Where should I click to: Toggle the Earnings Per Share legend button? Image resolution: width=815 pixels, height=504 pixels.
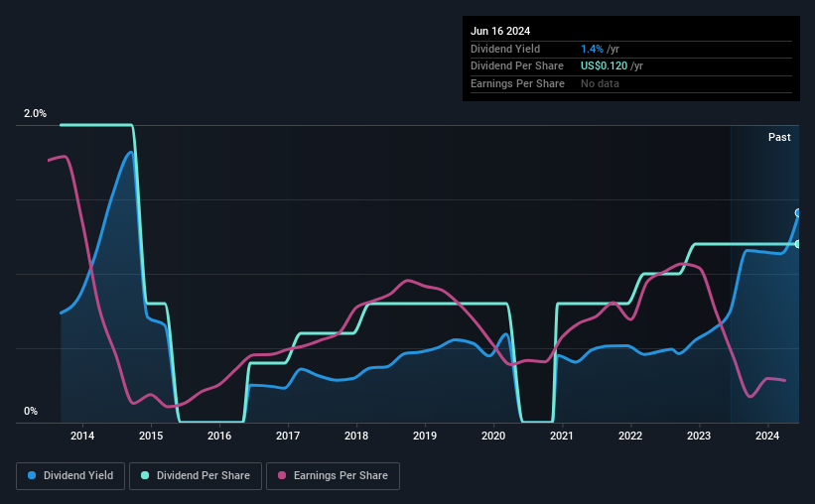(333, 476)
